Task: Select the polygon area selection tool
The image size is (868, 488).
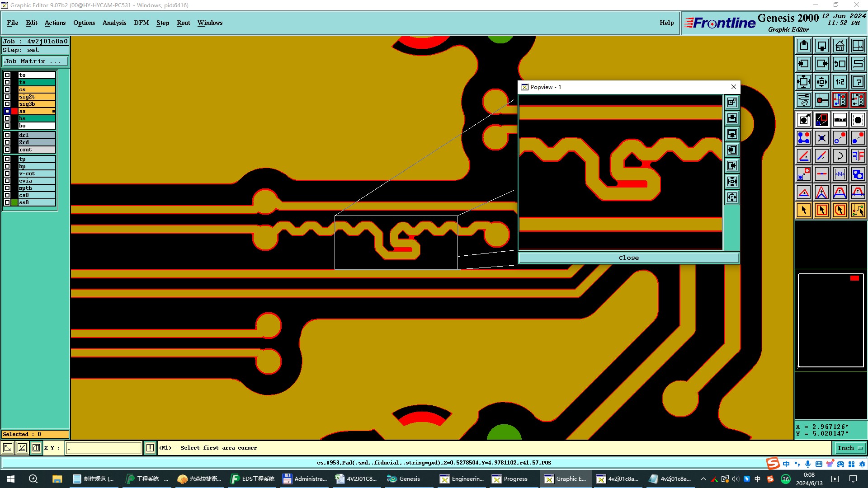Action: (840, 210)
